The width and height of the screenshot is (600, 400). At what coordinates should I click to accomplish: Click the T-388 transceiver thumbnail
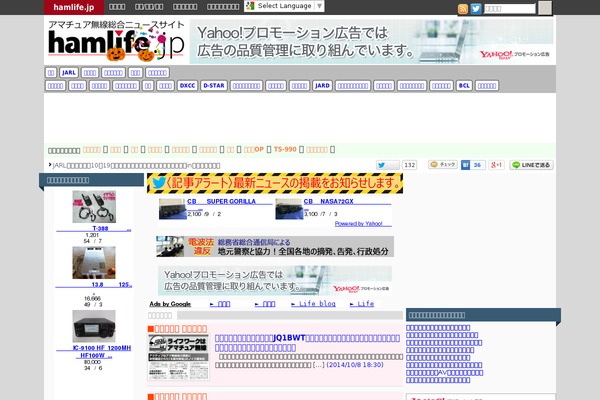94,207
